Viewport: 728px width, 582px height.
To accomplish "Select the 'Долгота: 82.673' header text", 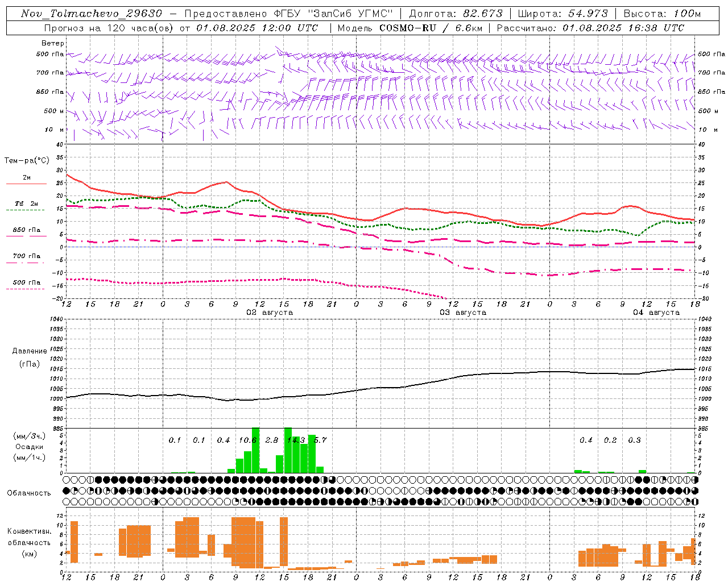I will (x=456, y=14).
